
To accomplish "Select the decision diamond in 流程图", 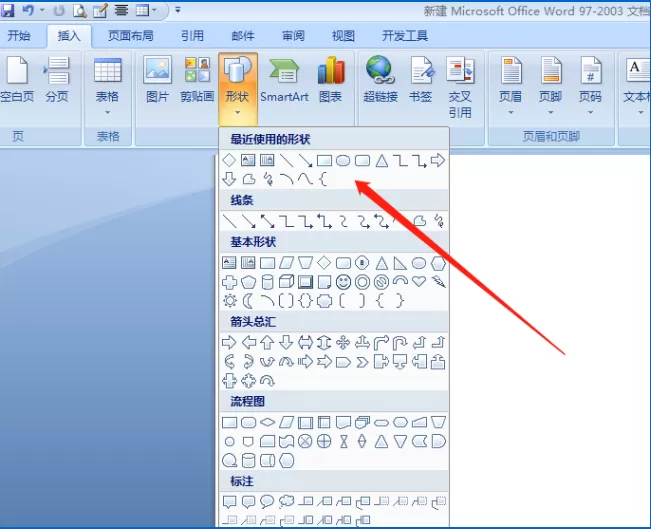I will [267, 423].
